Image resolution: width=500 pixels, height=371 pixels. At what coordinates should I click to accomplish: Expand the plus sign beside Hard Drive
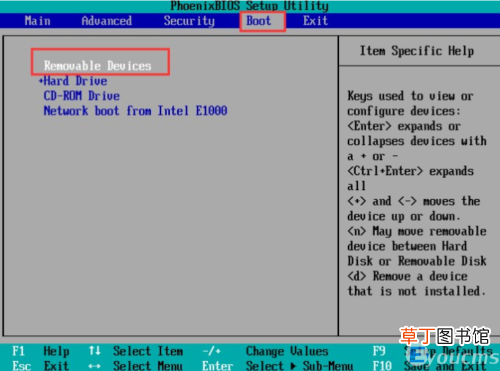41,81
